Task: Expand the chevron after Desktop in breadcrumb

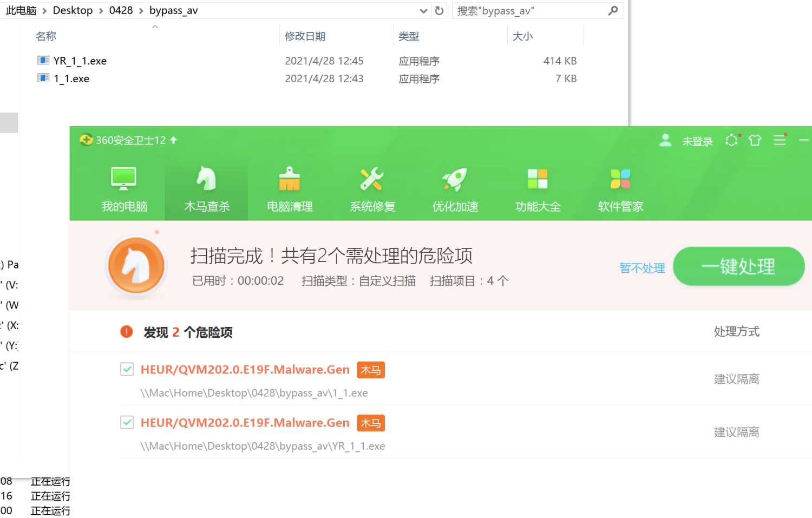Action: (x=101, y=11)
